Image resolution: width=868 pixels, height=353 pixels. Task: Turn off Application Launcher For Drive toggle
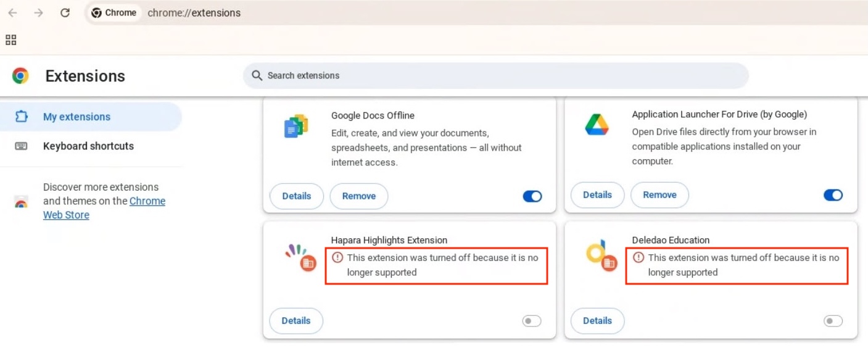pos(833,195)
